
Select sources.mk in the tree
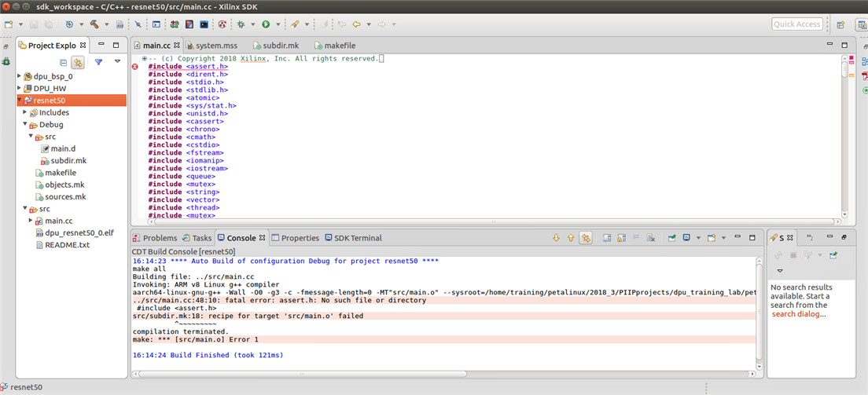[61, 196]
